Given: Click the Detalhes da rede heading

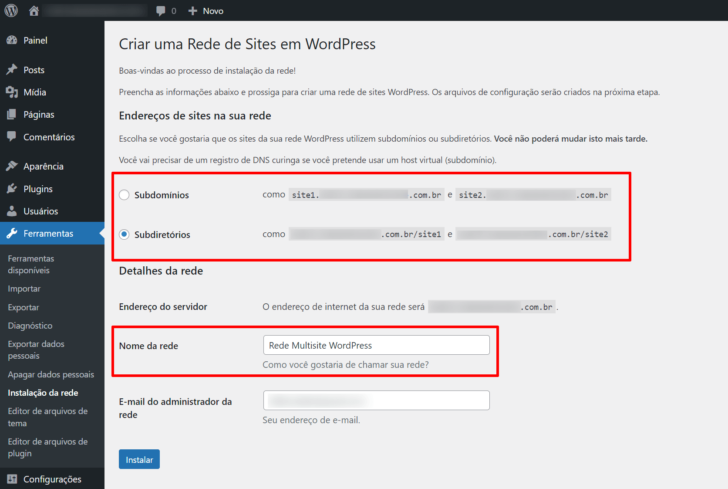Looking at the screenshot, I should (161, 271).
